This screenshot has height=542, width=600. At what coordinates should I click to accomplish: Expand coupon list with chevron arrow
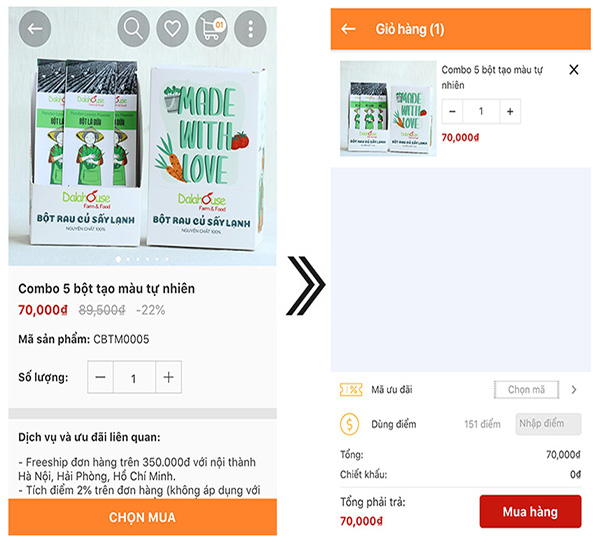coord(573,390)
